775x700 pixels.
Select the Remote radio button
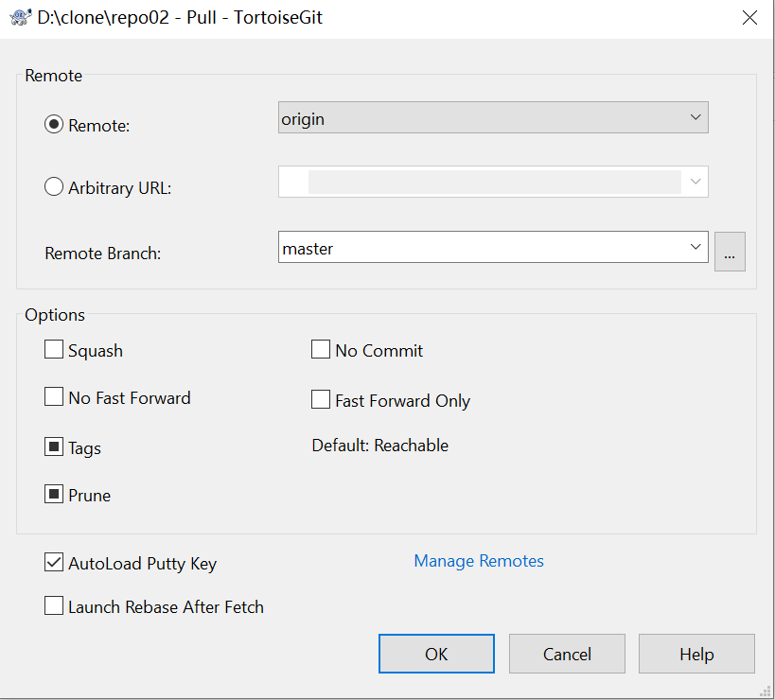click(x=54, y=125)
